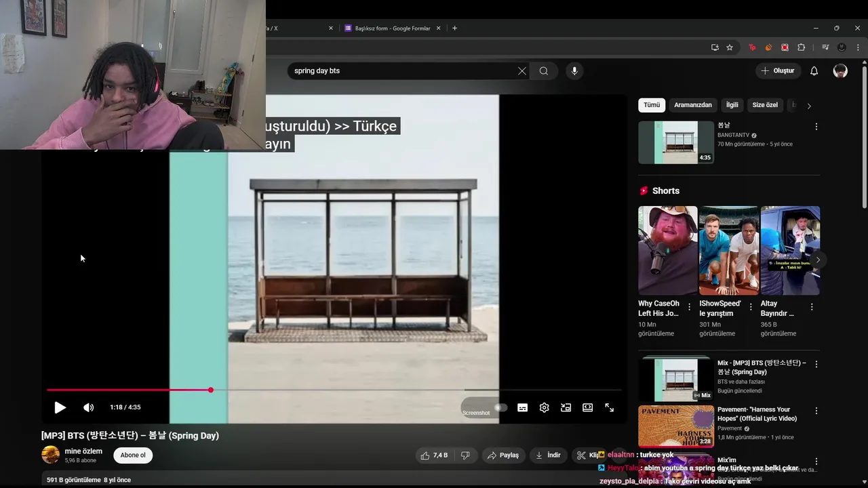Click the video title Spring Day text
This screenshot has width=868, height=488.
click(x=130, y=436)
